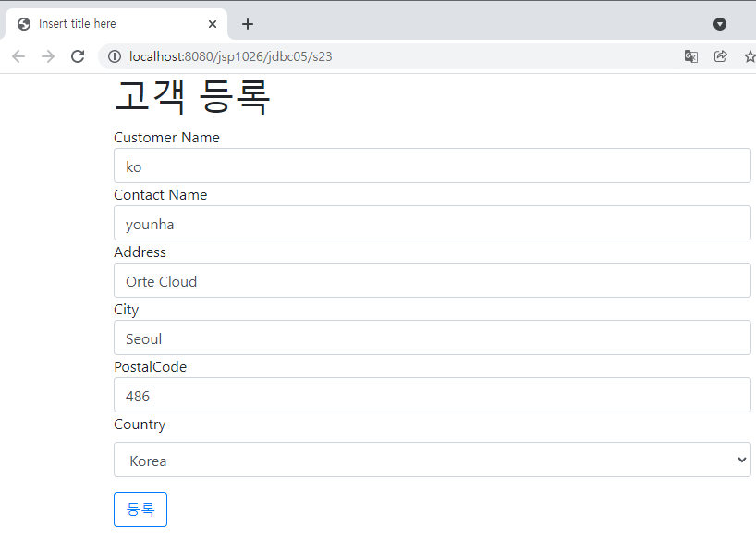Open the translate page icon
Viewport: 756px width, 553px height.
coord(691,56)
